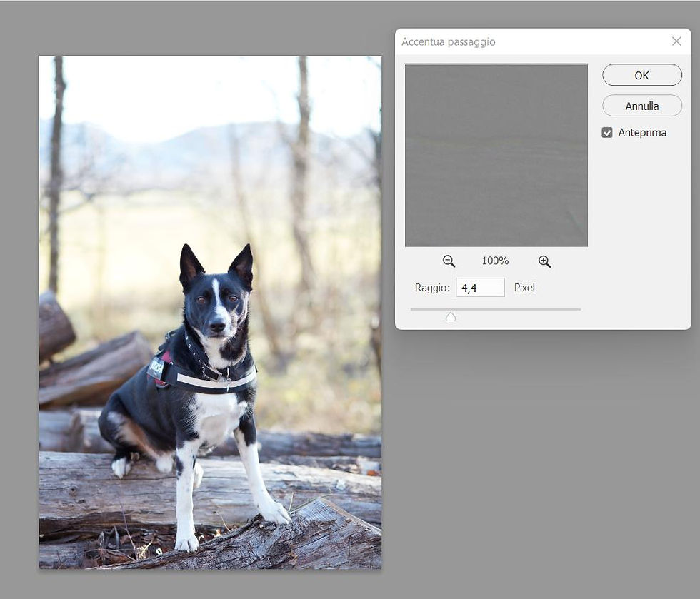Focus the Raggio value field
The width and height of the screenshot is (700, 599).
480,288
